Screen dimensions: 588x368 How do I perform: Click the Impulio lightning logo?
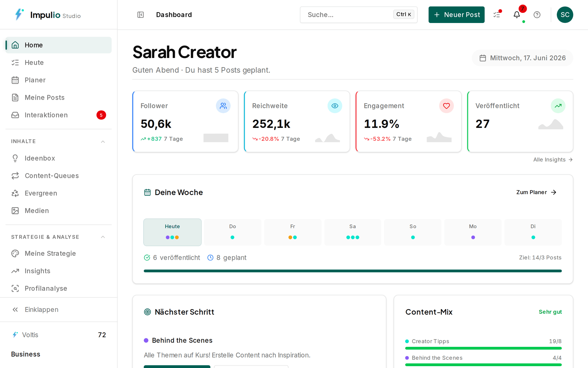pyautogui.click(x=19, y=14)
